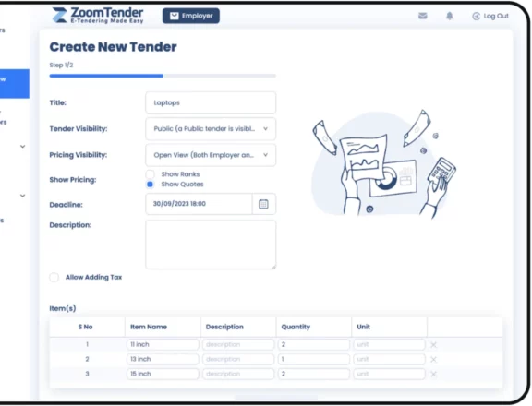Remove the 15 inch item row

[x=433, y=374]
